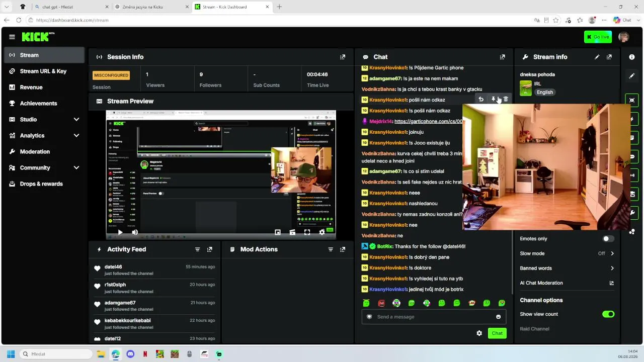The width and height of the screenshot is (644, 362).
Task: Click the Windows taskbar search box
Action: click(56, 354)
